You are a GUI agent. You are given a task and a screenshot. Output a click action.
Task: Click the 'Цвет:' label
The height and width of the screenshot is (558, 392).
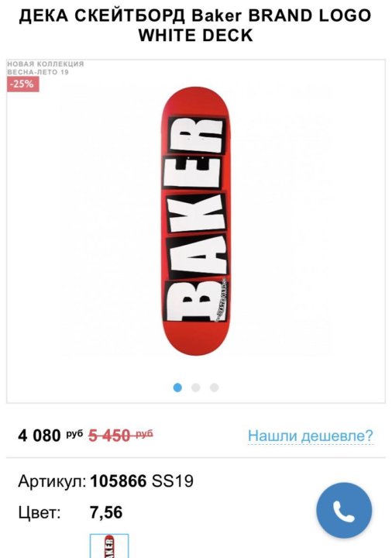(x=40, y=513)
